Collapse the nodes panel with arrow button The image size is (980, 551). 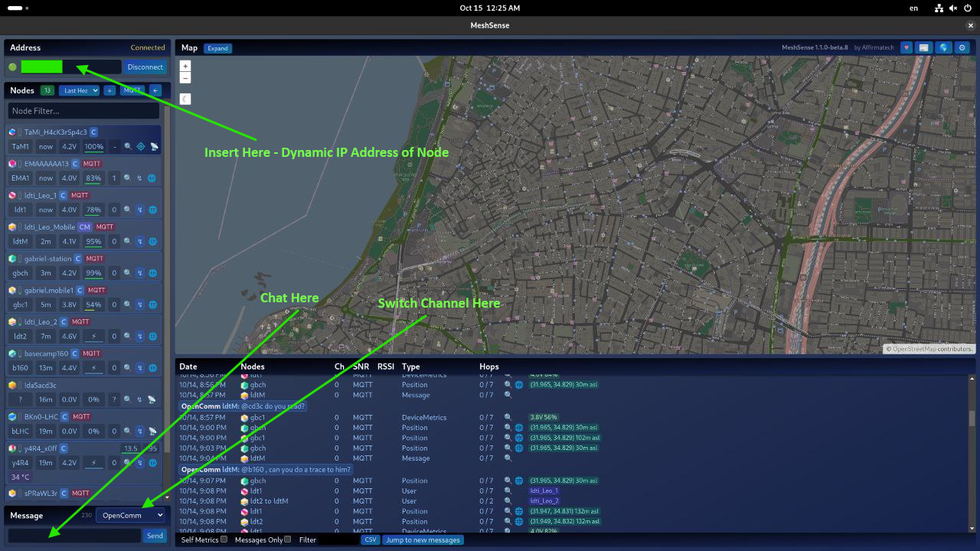155,90
